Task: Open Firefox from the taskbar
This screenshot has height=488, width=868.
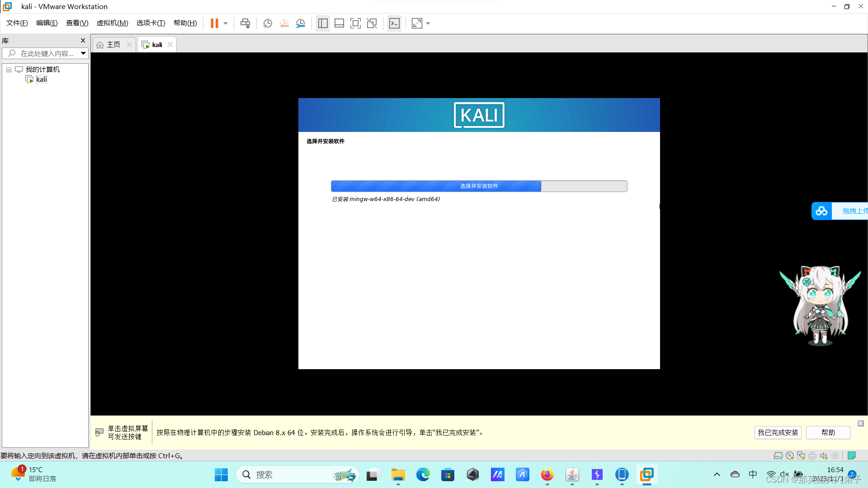Action: (547, 474)
